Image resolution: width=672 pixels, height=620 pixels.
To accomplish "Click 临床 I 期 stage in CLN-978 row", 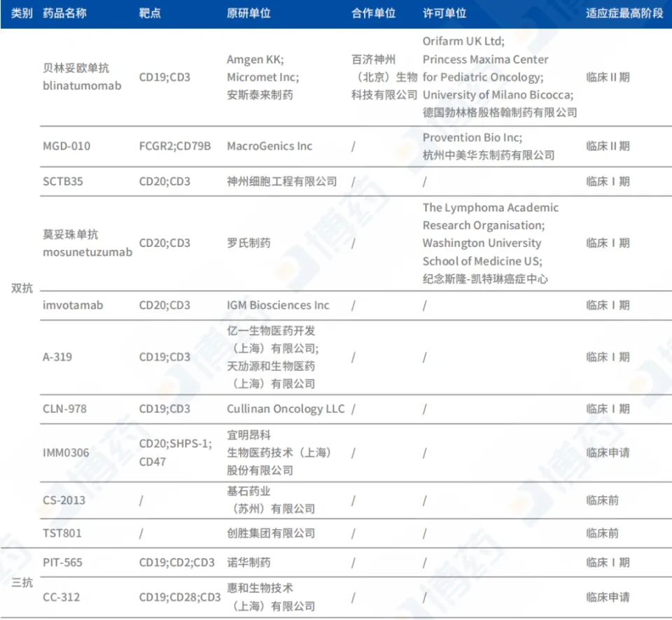I will [x=608, y=409].
